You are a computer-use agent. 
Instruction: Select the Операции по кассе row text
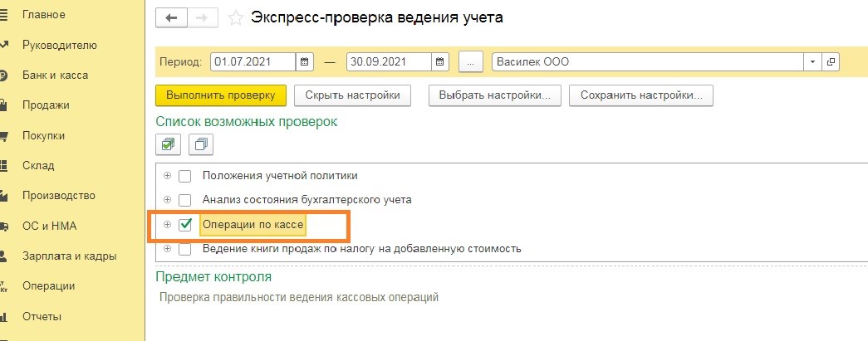click(x=253, y=224)
